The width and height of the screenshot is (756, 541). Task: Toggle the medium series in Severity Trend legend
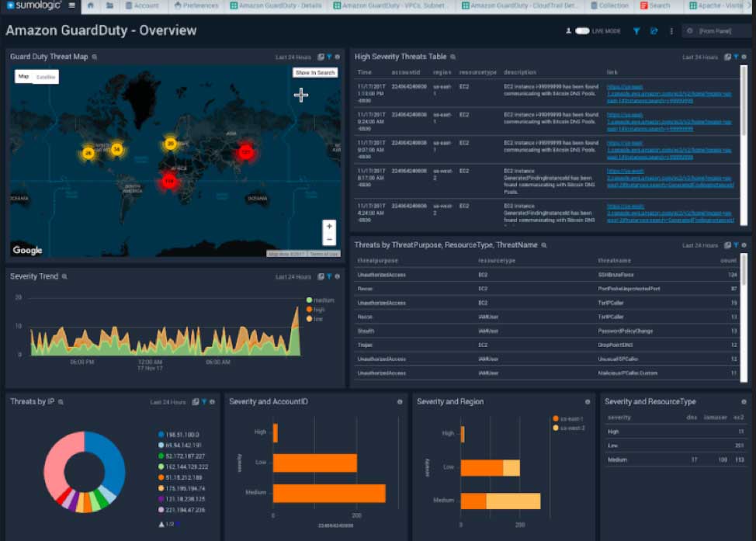click(x=320, y=300)
